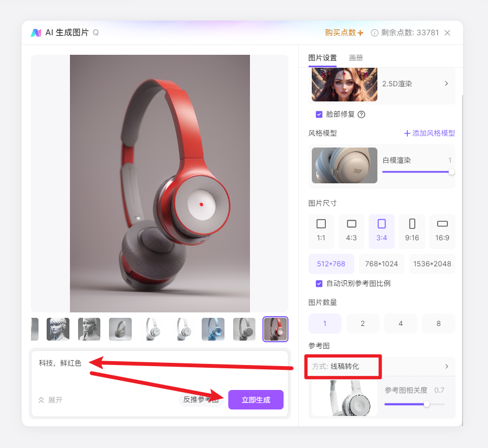Select the 9:16 portrait ratio icon
This screenshot has height=448, width=488.
412,224
